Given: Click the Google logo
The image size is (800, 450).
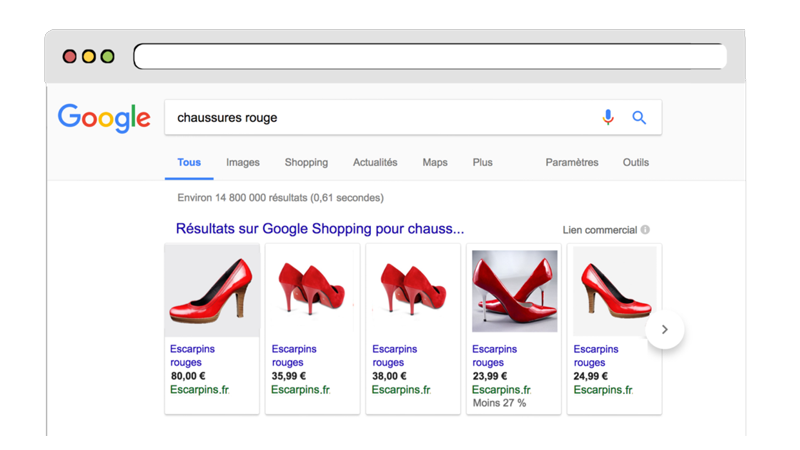Looking at the screenshot, I should (104, 118).
